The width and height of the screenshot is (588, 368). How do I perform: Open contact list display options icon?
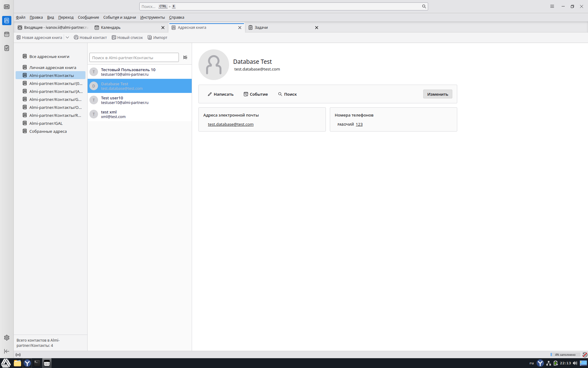[185, 57]
